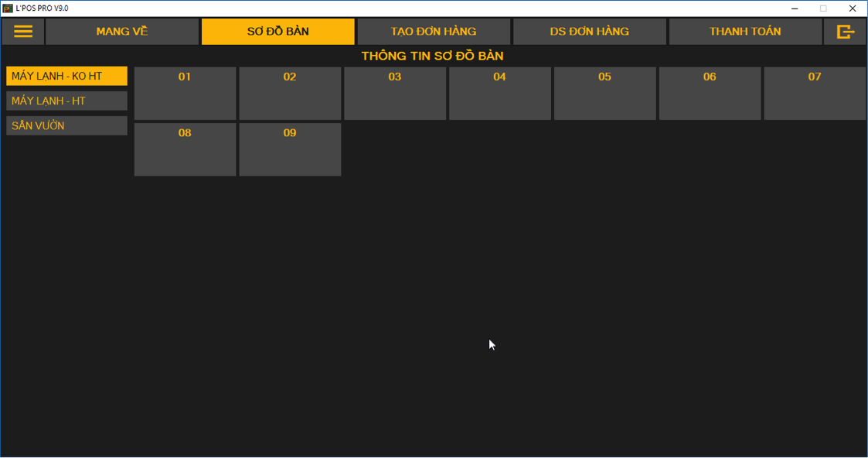This screenshot has width=868, height=458.
Task: Open the TẠO ĐƠN HÀNG tab
Action: click(x=434, y=32)
